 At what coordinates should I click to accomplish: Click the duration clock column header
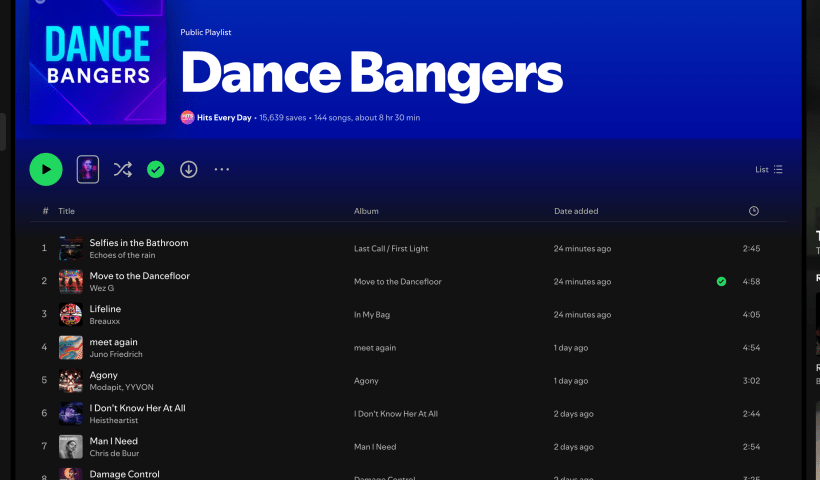click(x=753, y=211)
